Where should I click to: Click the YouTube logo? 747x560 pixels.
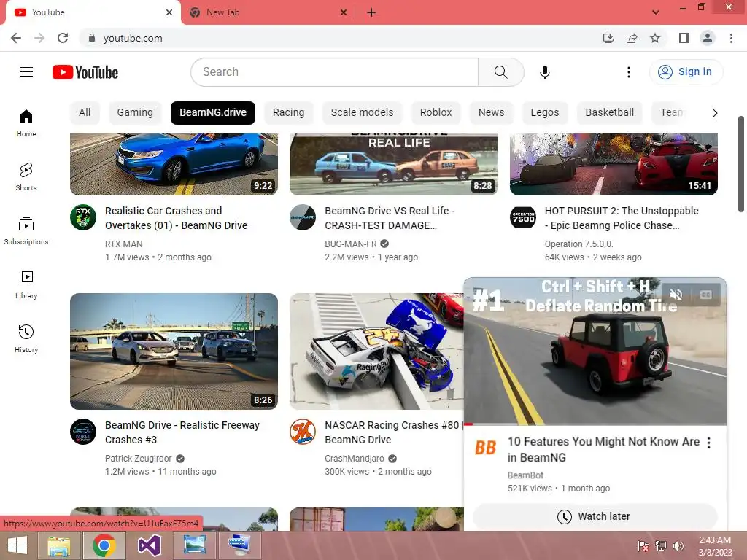85,72
